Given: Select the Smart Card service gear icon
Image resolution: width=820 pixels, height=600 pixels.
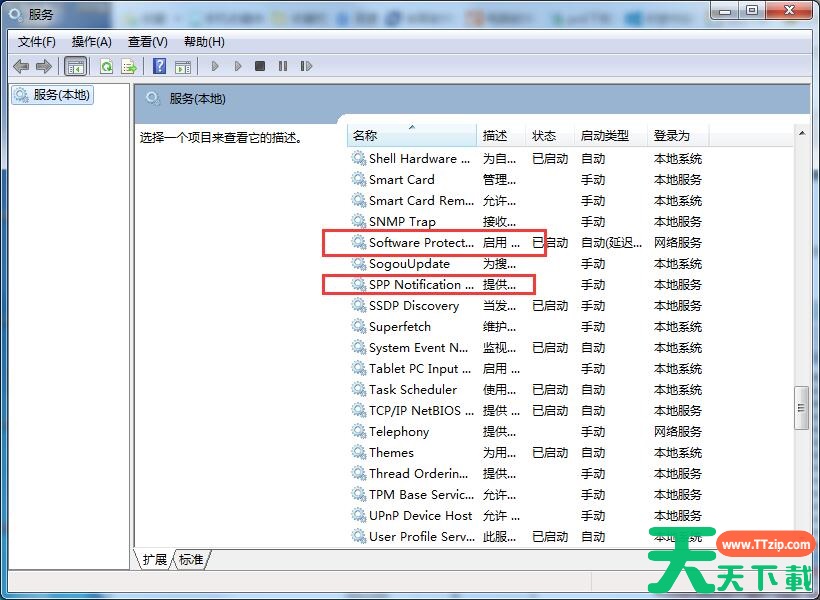Looking at the screenshot, I should click(x=358, y=179).
